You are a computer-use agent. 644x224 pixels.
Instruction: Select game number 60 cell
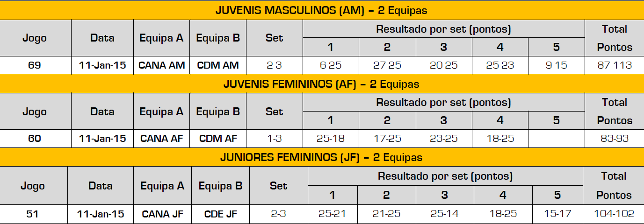point(35,139)
